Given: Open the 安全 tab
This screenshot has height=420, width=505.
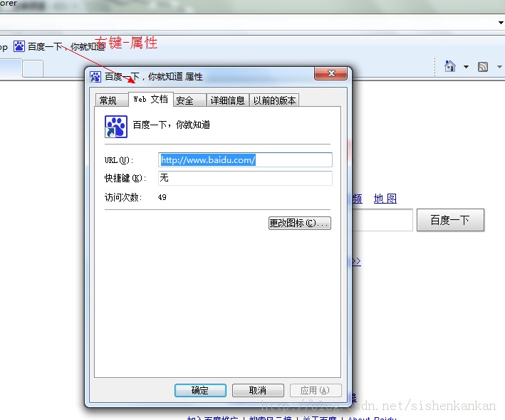Looking at the screenshot, I should click(x=189, y=100).
